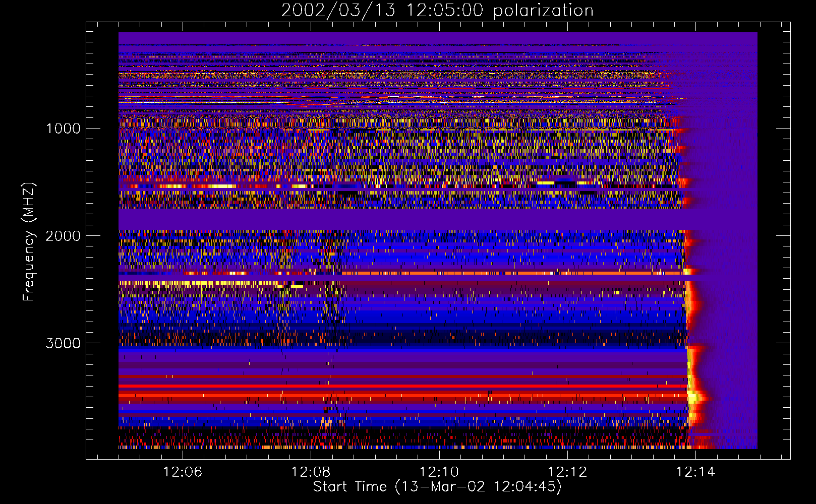Click the '12:06' time axis label
This screenshot has height=504, width=816.
tap(183, 472)
